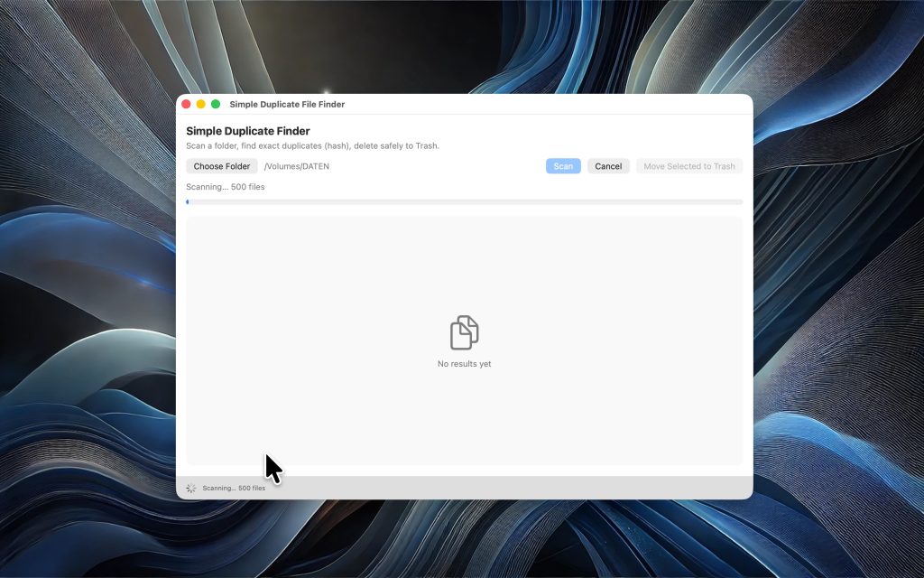The image size is (924, 578).
Task: Click the window title in the title bar
Action: 287,105
